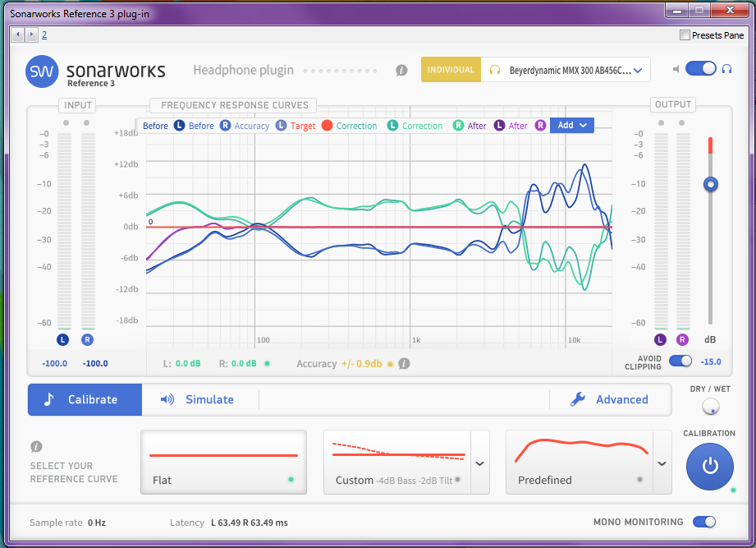Click the left input level -100.0 value
Viewport: 756px width, 548px height.
click(x=54, y=363)
